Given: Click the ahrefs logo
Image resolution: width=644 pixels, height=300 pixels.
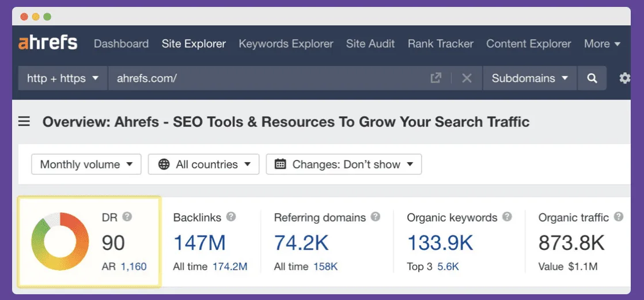Looking at the screenshot, I should point(48,43).
